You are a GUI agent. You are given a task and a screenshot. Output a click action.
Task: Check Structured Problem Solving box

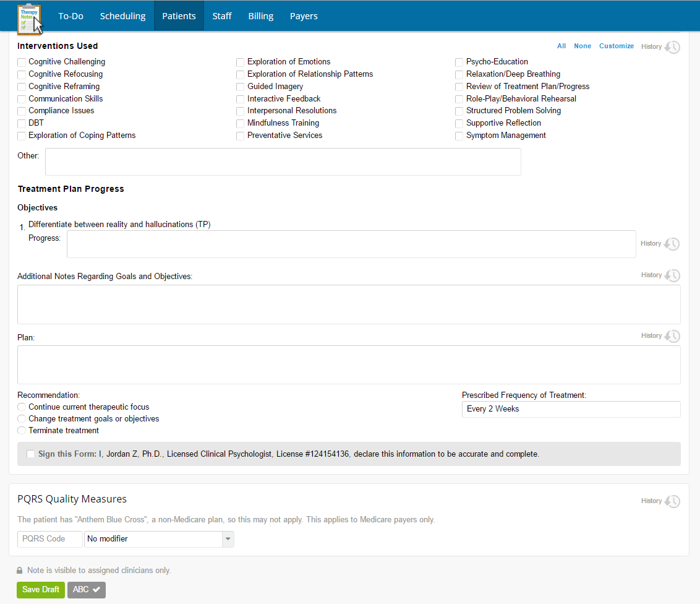pos(459,111)
